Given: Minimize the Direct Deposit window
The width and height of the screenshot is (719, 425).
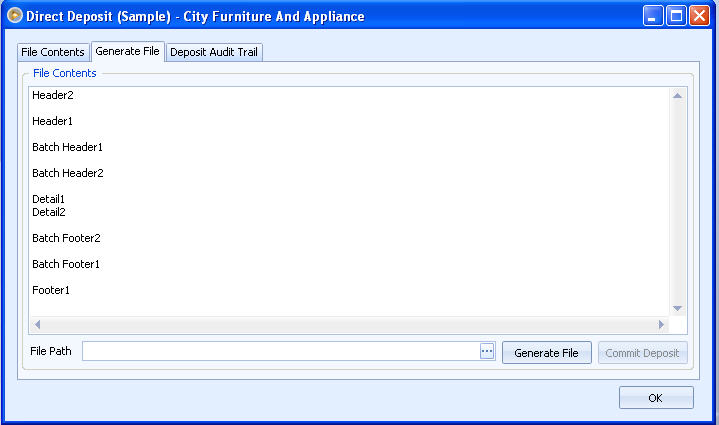Looking at the screenshot, I should (x=653, y=16).
